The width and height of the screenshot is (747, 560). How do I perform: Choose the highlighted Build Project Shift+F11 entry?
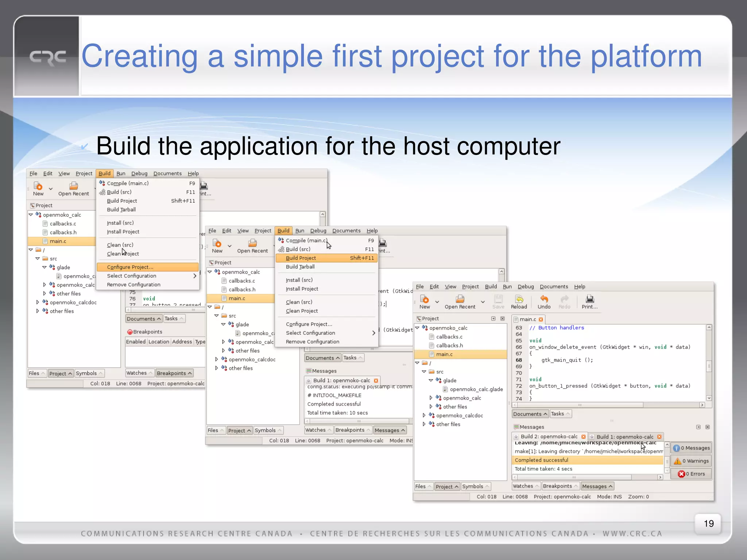(x=327, y=258)
